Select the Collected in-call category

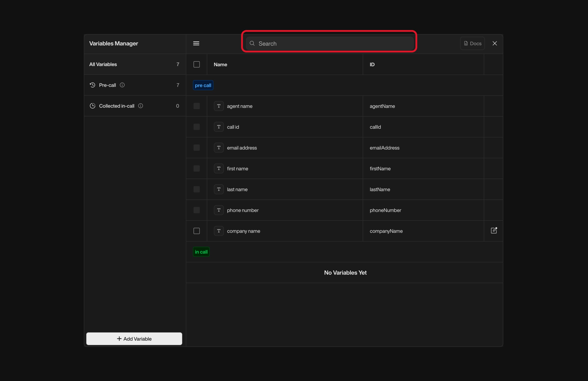pyautogui.click(x=116, y=106)
